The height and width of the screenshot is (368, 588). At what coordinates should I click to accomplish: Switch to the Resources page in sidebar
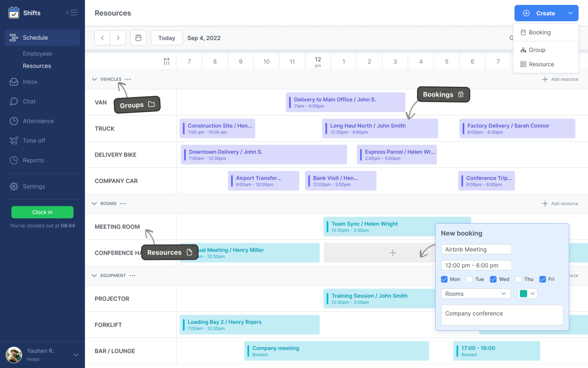click(37, 65)
